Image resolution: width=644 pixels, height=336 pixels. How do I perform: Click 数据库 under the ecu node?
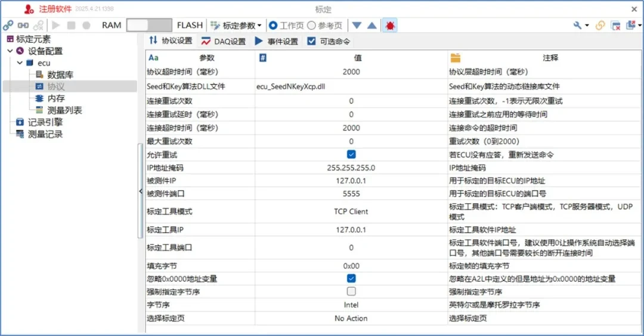[60, 75]
